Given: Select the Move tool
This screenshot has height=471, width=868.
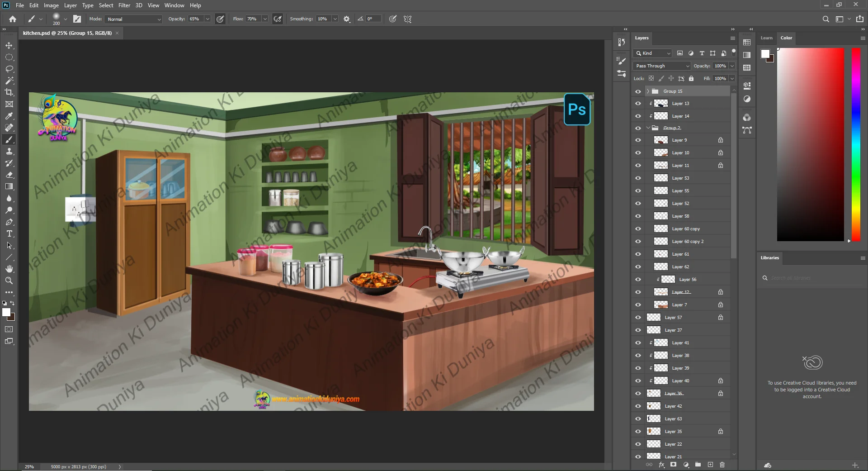Looking at the screenshot, I should coord(9,46).
